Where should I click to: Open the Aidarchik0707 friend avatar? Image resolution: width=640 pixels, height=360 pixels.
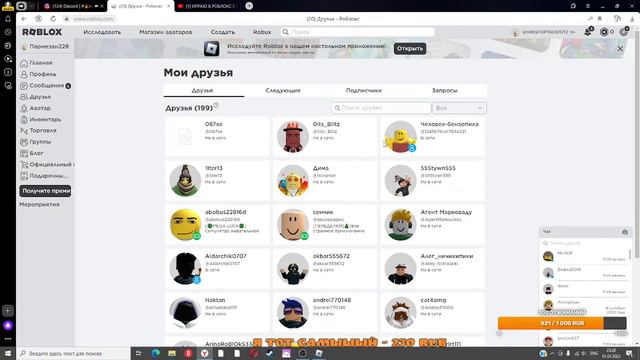pos(185,269)
